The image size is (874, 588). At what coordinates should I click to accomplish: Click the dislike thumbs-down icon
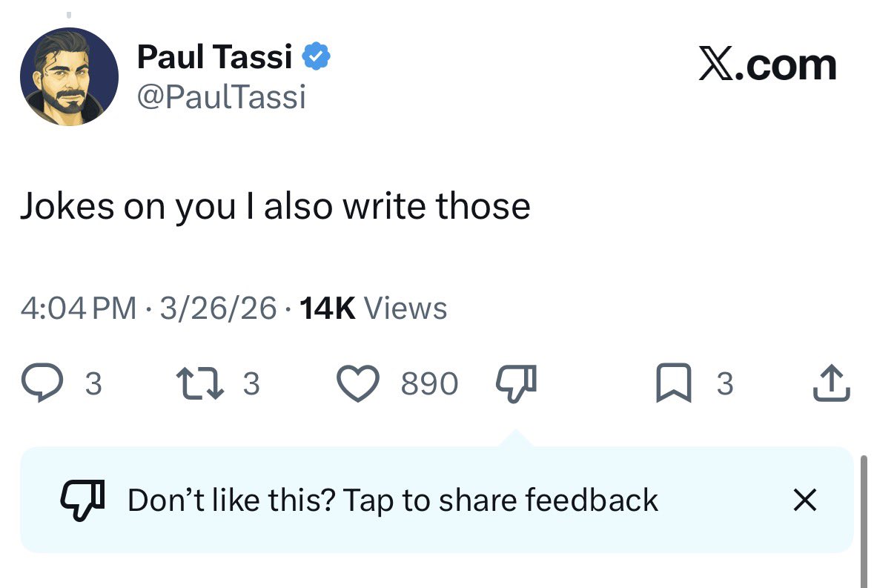point(517,382)
